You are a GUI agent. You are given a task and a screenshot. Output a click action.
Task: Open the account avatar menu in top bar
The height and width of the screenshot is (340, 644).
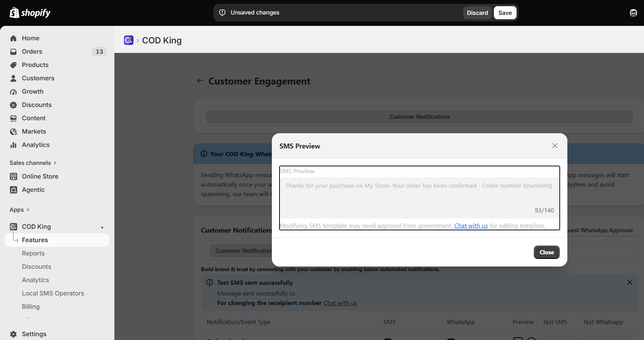click(633, 13)
